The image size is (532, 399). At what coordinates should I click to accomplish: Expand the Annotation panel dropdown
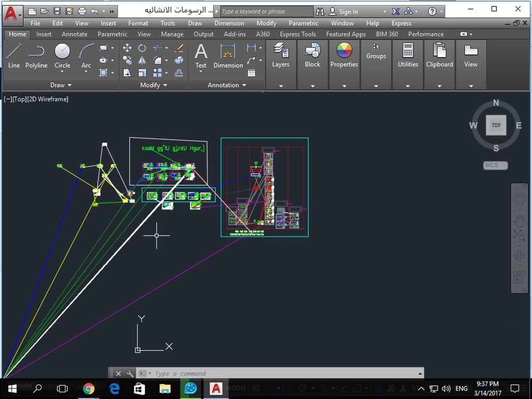[x=227, y=85]
